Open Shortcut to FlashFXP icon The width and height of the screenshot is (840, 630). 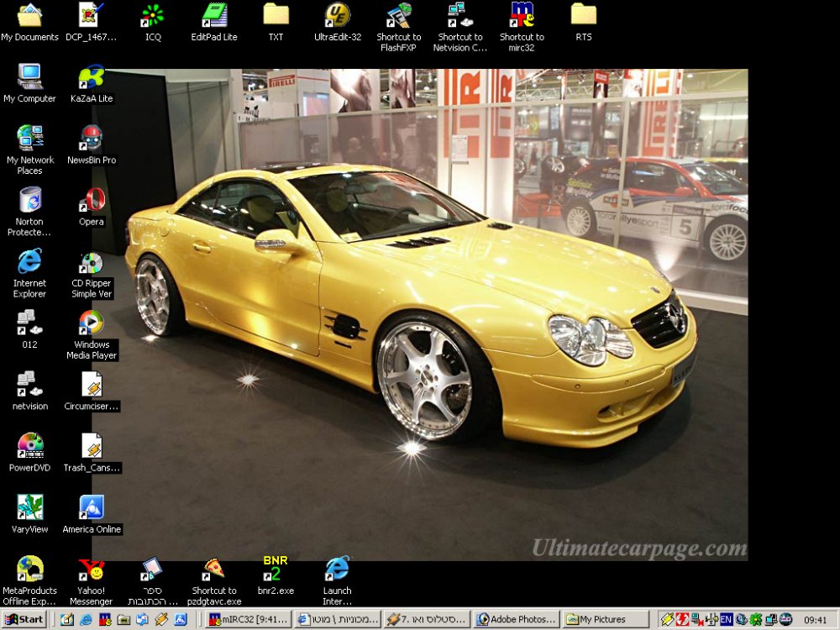click(x=398, y=28)
